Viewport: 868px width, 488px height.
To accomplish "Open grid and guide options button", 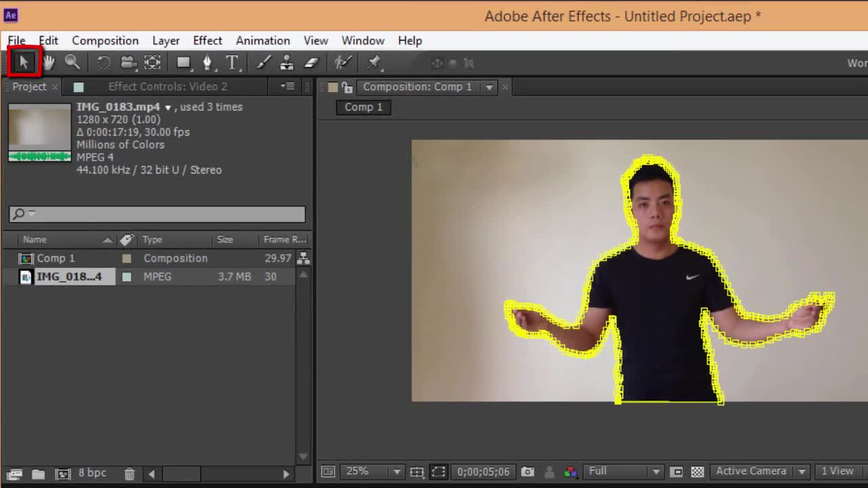I will pos(417,472).
